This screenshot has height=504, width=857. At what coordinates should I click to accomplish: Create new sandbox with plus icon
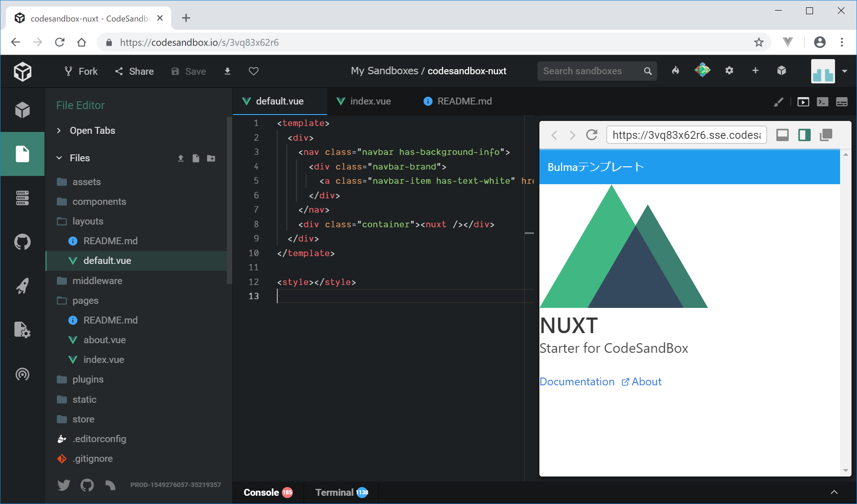point(755,71)
